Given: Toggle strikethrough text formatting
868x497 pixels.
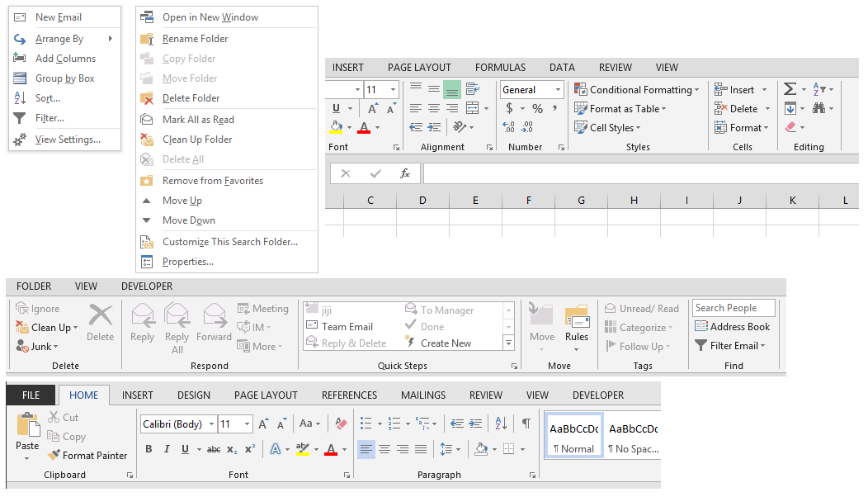Looking at the screenshot, I should [214, 449].
